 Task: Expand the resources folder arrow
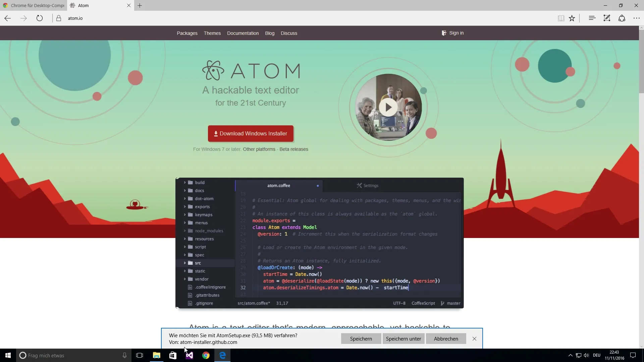(185, 239)
